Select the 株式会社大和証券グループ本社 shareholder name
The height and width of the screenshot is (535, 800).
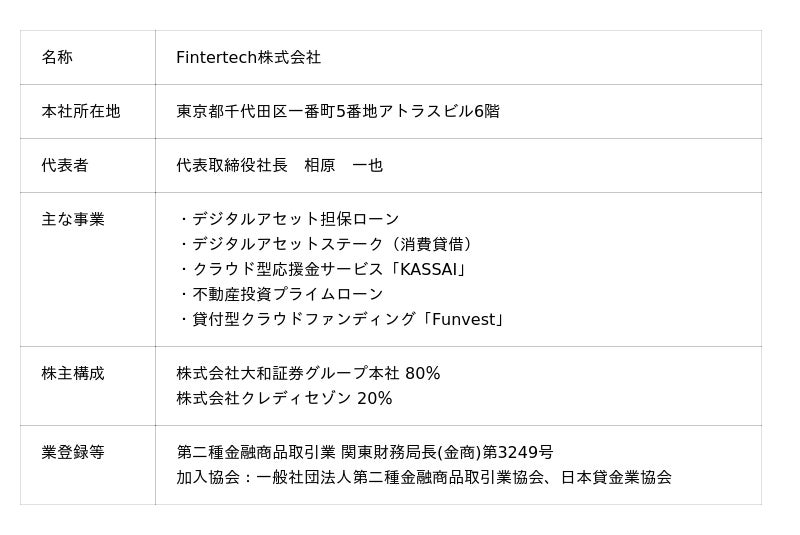point(288,374)
